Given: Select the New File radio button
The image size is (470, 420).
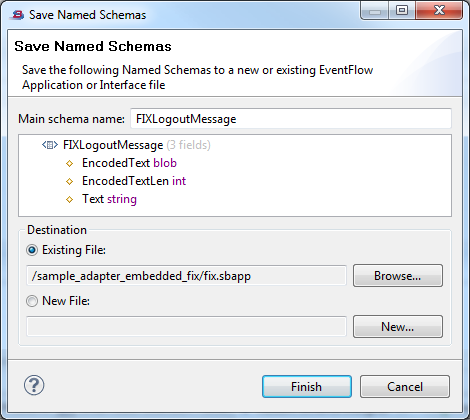Looking at the screenshot, I should click(x=32, y=301).
